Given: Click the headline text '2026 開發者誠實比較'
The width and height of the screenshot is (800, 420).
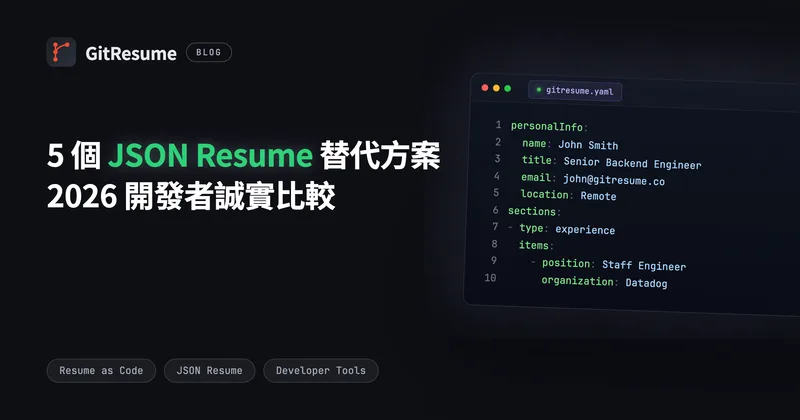Looking at the screenshot, I should 191,196.
